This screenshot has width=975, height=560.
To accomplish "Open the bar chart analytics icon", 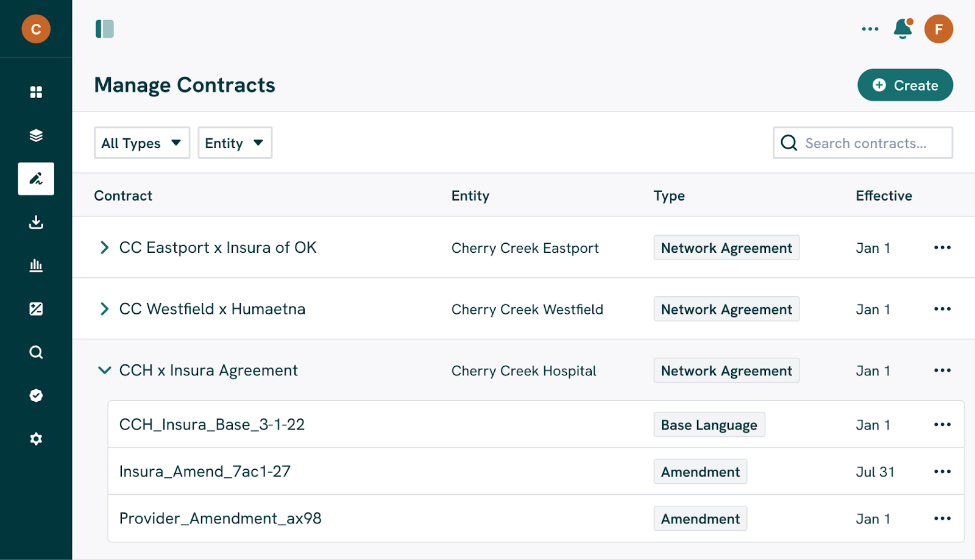I will (x=36, y=265).
